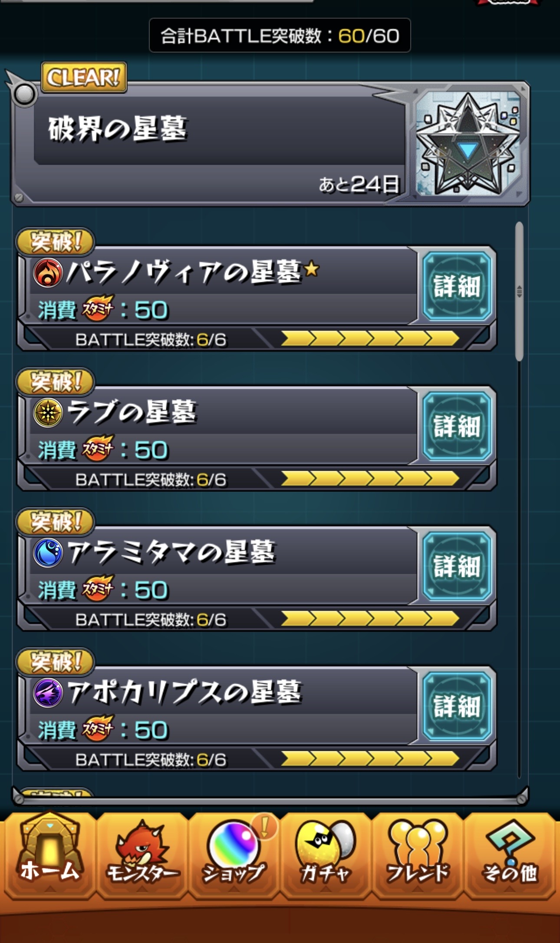Open the フレンド friends icon
The width and height of the screenshot is (560, 943).
tap(418, 854)
